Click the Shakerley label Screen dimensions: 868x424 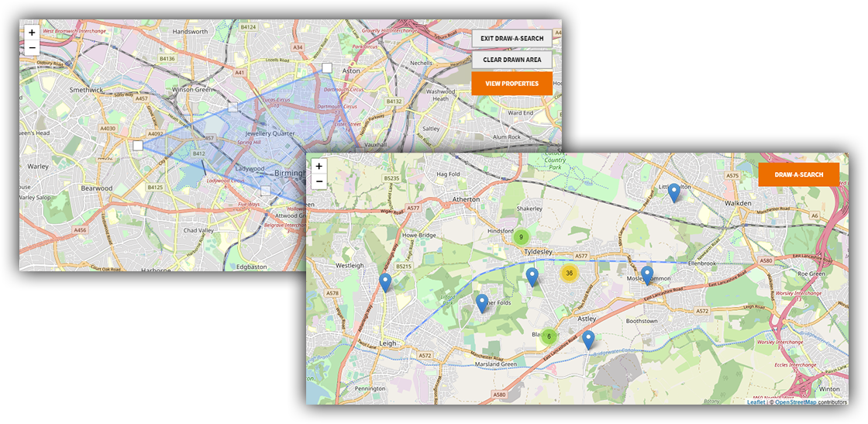coord(529,209)
